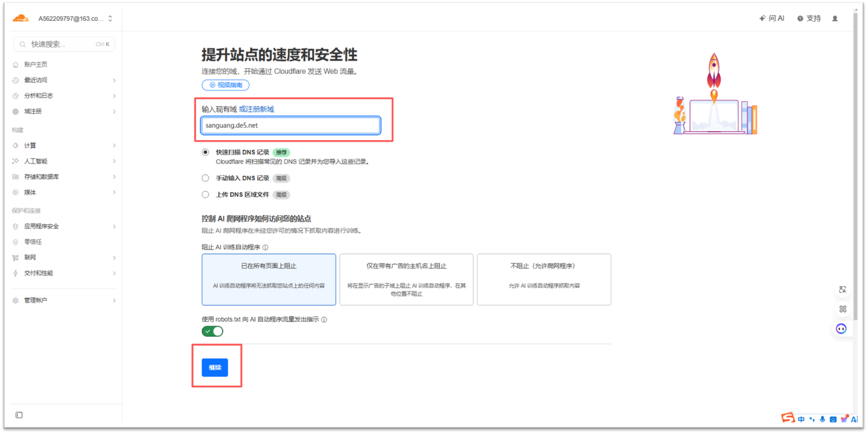
Task: Open the user profile icon
Action: [835, 18]
